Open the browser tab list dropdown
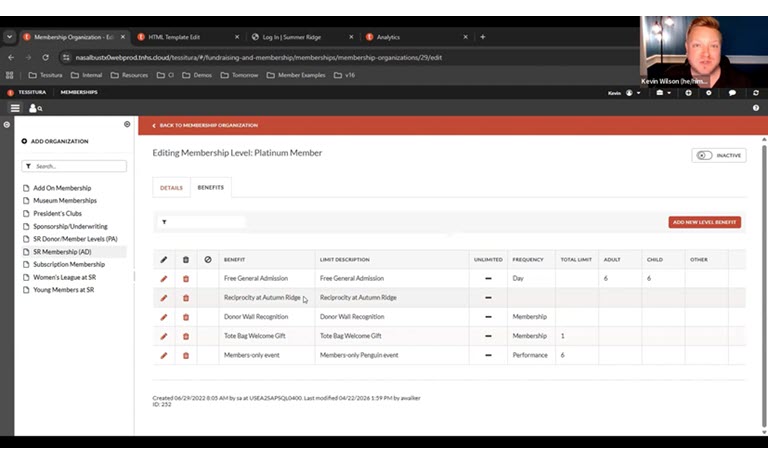This screenshot has height=465, width=768. click(9, 37)
